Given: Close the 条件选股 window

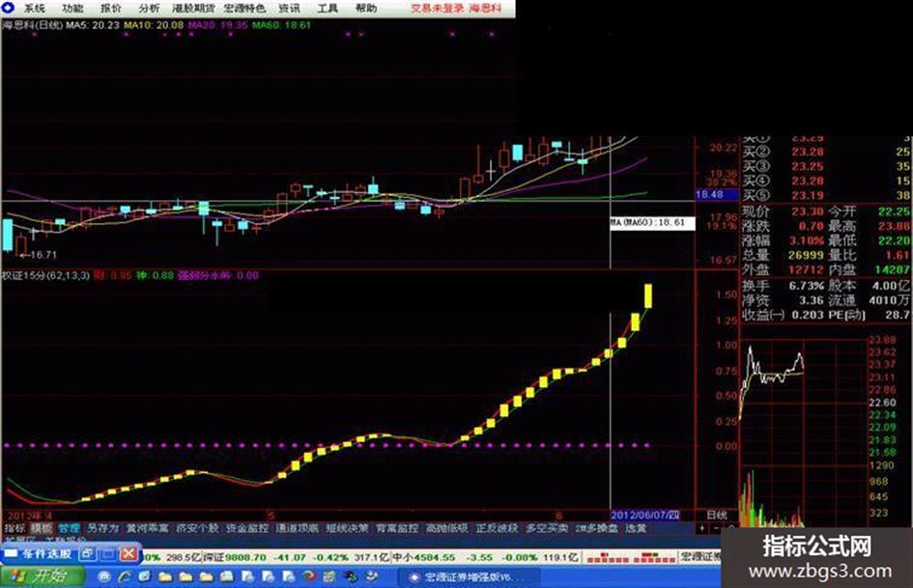Looking at the screenshot, I should point(128,553).
